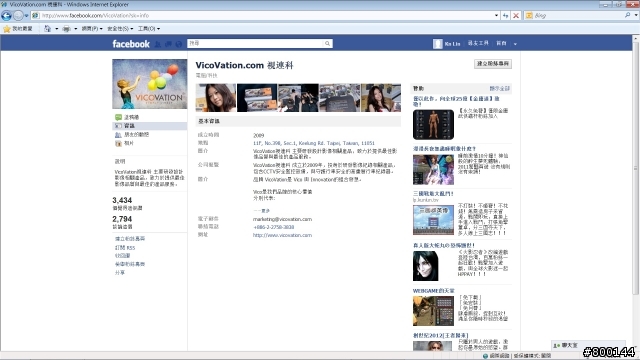Click the Favorites star icon
This screenshot has height=360, width=640.
point(7,29)
